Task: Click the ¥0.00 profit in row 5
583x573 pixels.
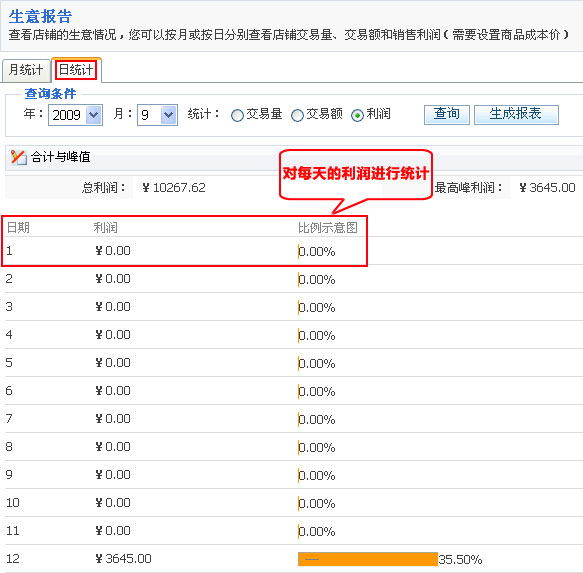Action: point(113,363)
